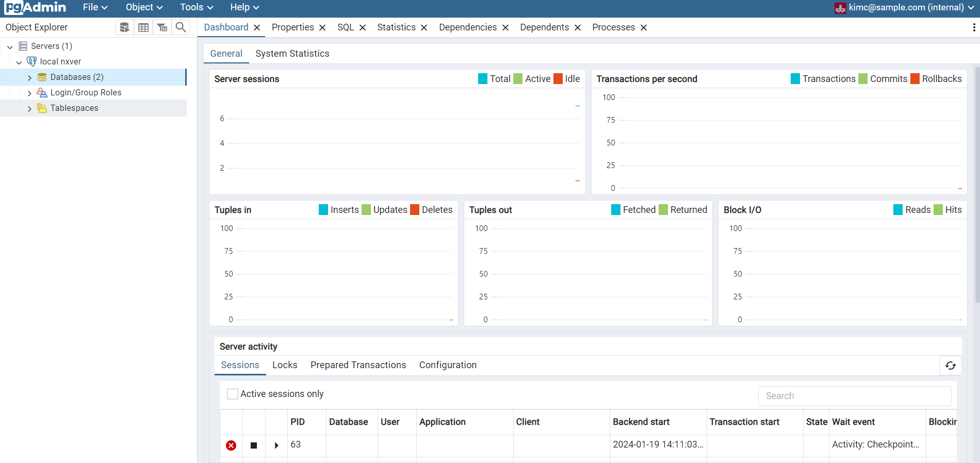
Task: Close the Dependents tab
Action: (x=578, y=28)
